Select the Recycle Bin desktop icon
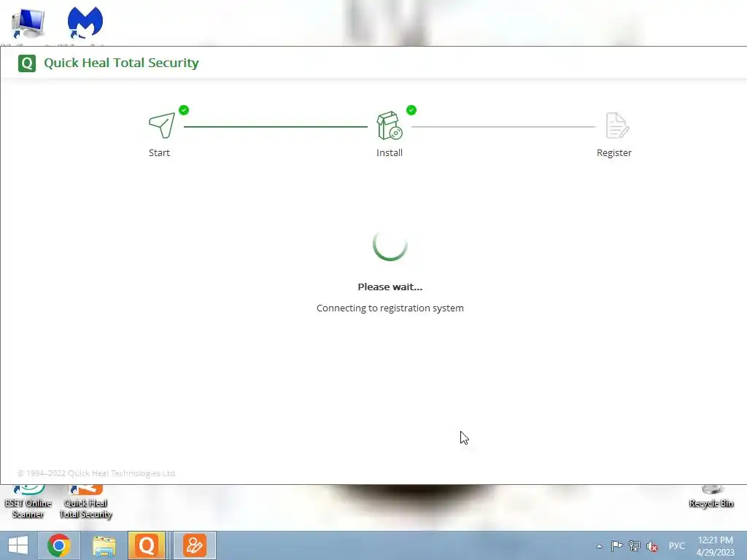The width and height of the screenshot is (747, 560). point(711,497)
